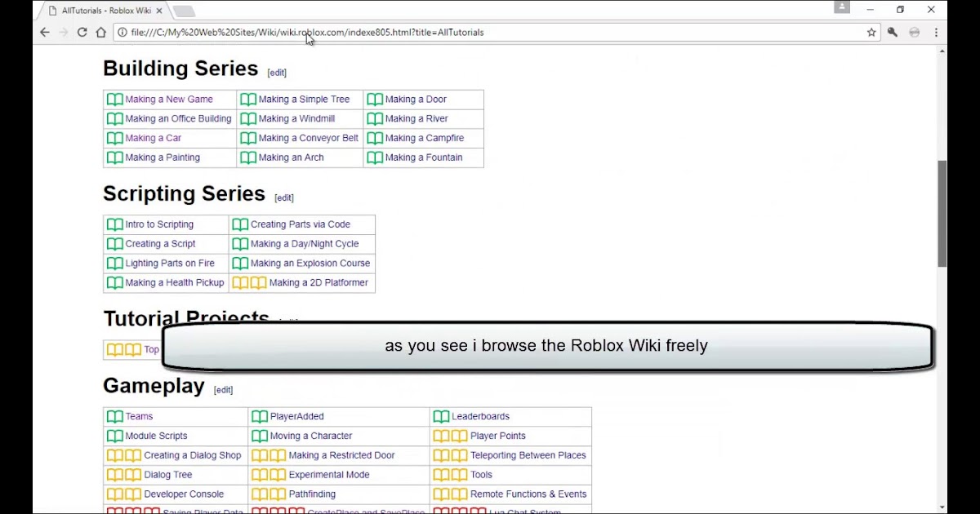The width and height of the screenshot is (980, 514).
Task: Click book icon beside Making a Door
Action: (375, 100)
